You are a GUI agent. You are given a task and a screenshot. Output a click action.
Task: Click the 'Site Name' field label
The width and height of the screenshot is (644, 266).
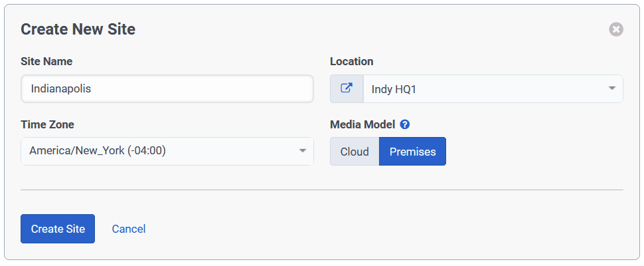point(46,61)
